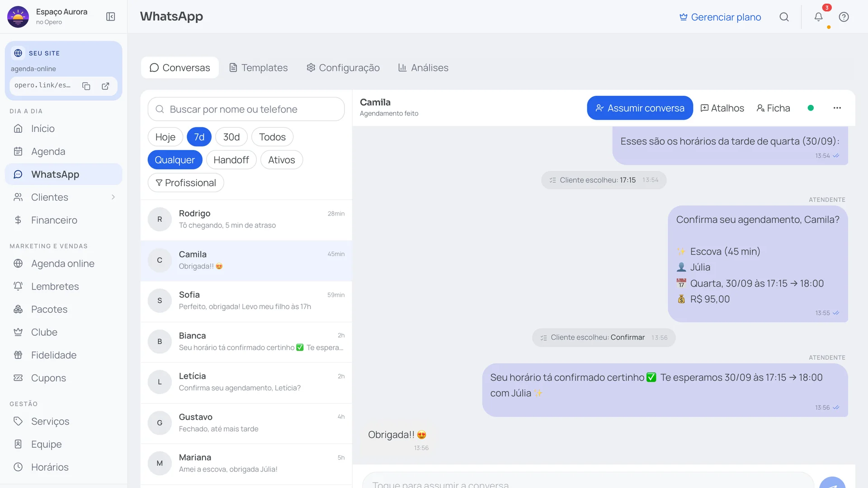Open Fidelidade page

pyautogui.click(x=64, y=355)
